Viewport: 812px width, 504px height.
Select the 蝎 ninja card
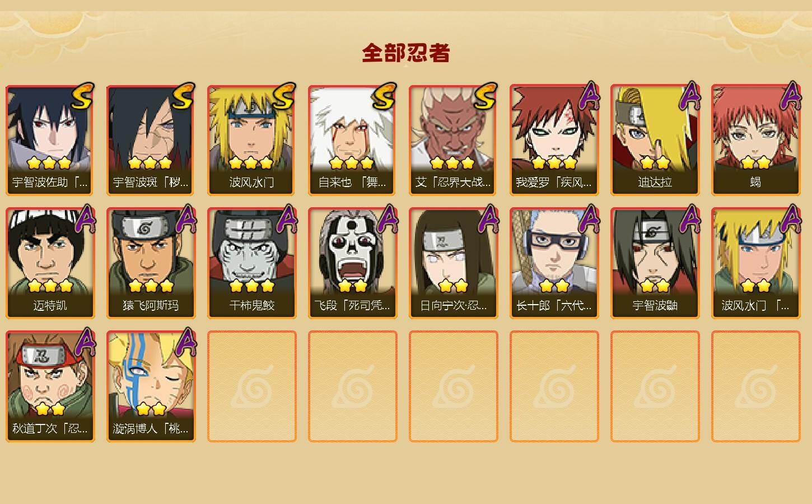pos(756,140)
